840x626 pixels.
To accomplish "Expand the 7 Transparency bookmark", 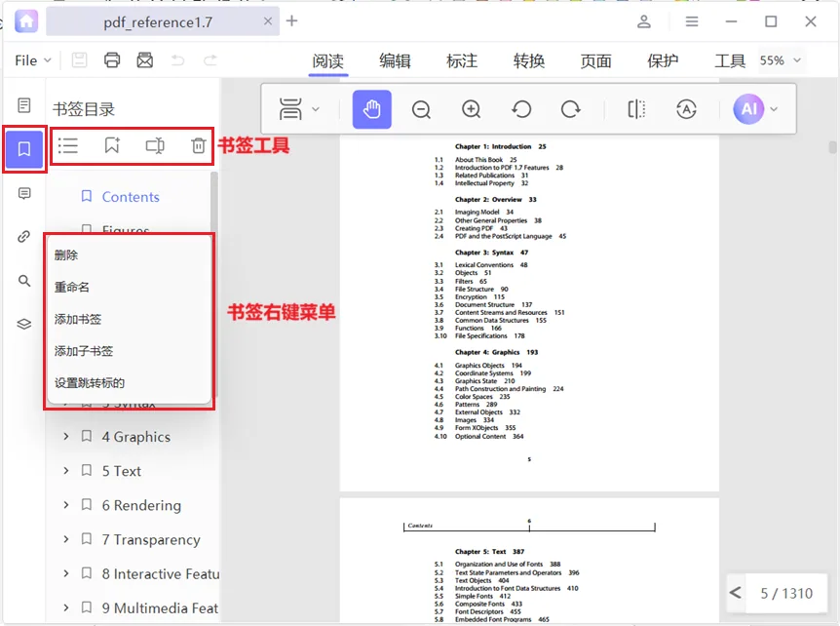I will tap(66, 539).
